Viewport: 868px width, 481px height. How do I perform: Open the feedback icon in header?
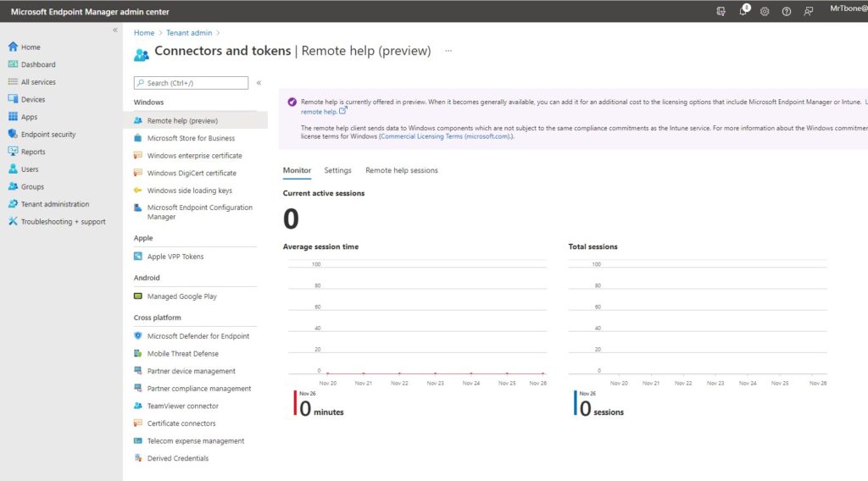pos(808,11)
